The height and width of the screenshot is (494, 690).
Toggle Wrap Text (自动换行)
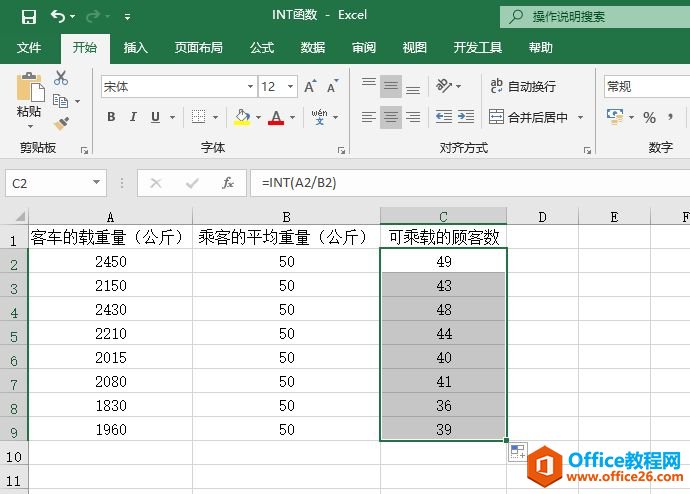(523, 87)
